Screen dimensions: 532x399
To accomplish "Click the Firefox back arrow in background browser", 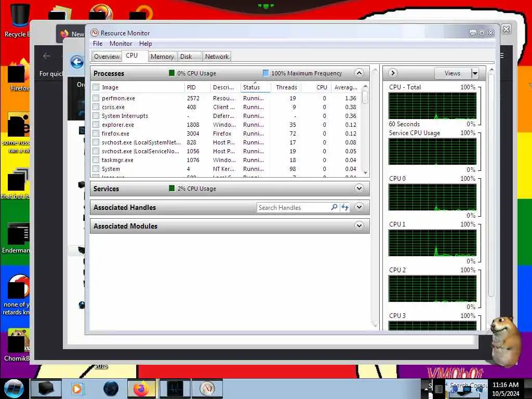I will click(47, 56).
